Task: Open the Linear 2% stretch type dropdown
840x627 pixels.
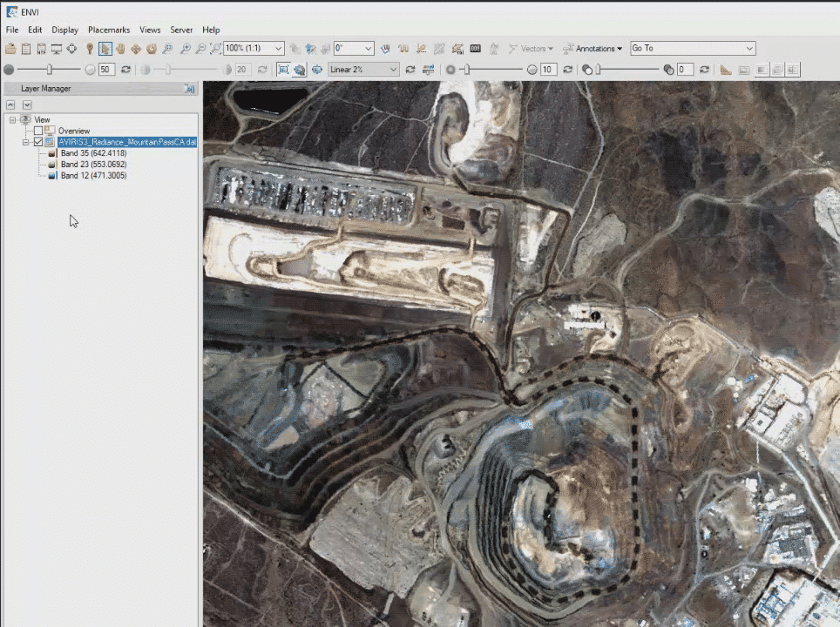Action: click(393, 70)
